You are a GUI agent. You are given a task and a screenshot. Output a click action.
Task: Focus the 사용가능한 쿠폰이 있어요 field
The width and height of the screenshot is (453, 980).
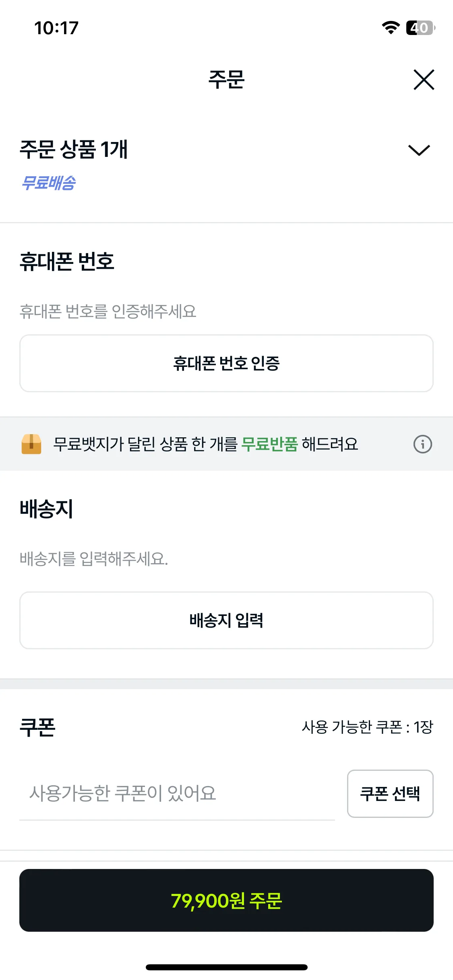[177, 793]
